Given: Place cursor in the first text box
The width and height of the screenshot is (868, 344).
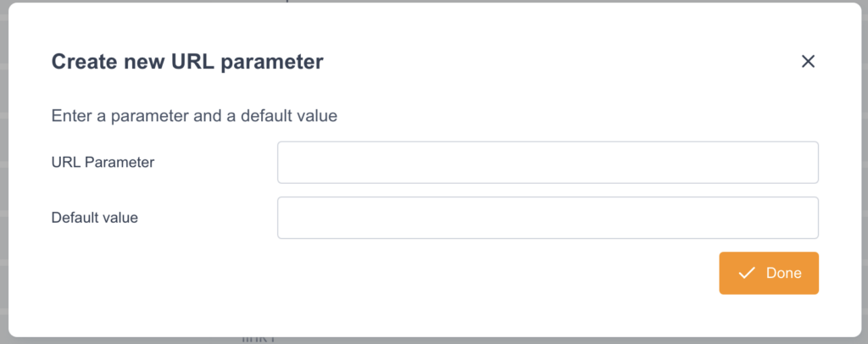Looking at the screenshot, I should click(x=548, y=163).
